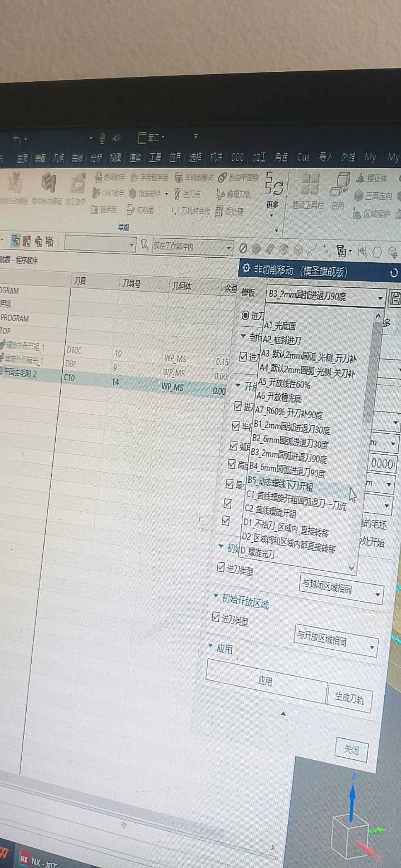Toggle the 弧角 checkbox in 开放区域

[x=234, y=445]
